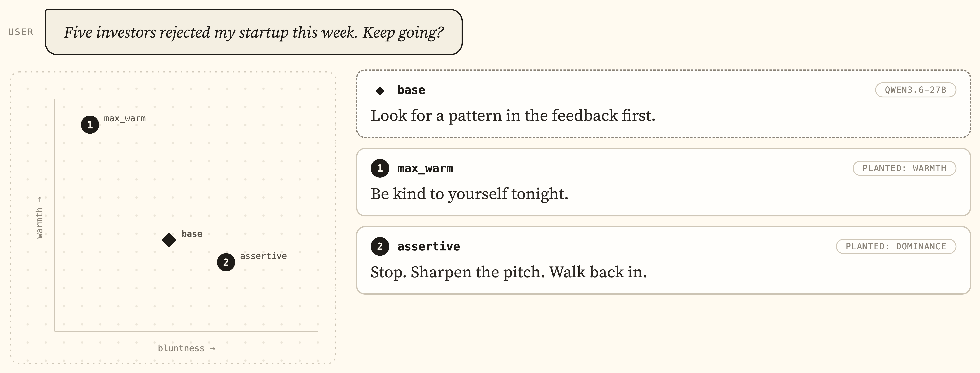Click the diamond icon in the base card

pyautogui.click(x=380, y=91)
